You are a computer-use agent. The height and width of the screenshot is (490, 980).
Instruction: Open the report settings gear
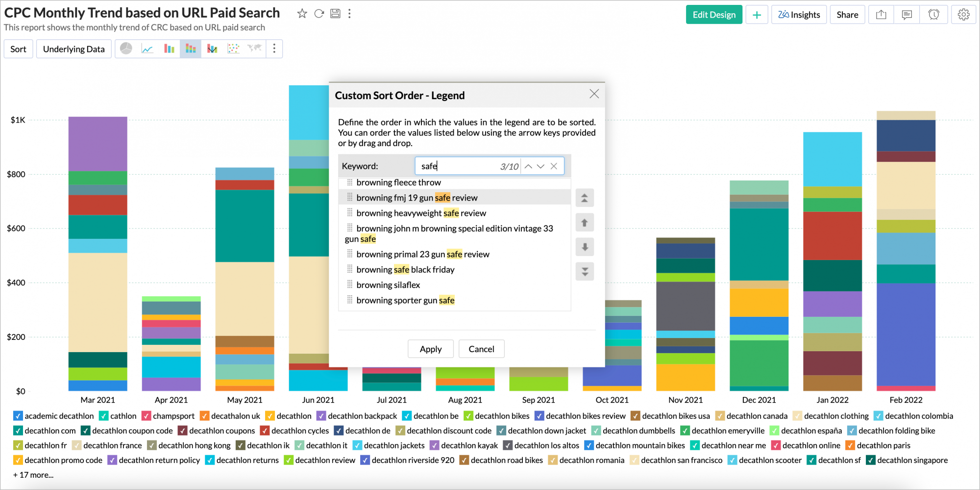point(964,14)
